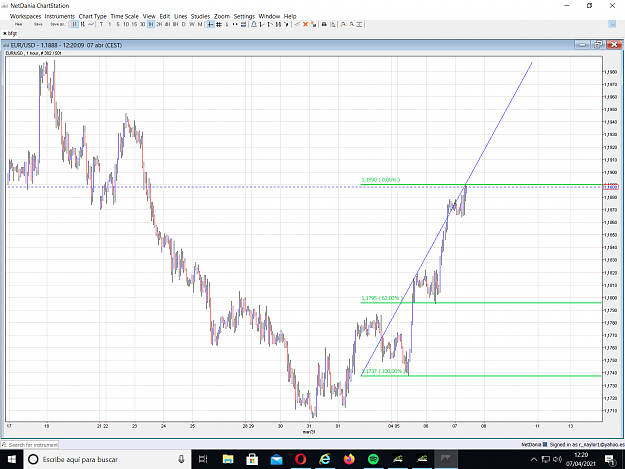Select the 30 minute time scale
The image size is (625, 469).
tap(142, 24)
